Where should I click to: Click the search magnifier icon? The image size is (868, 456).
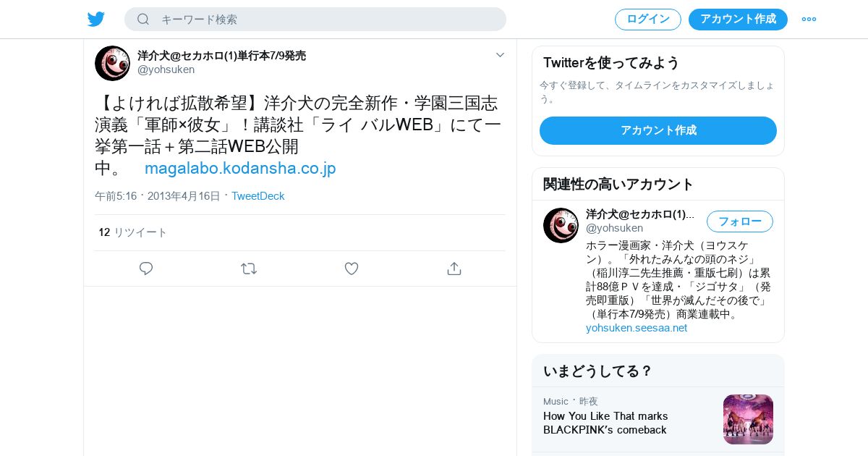[x=143, y=20]
